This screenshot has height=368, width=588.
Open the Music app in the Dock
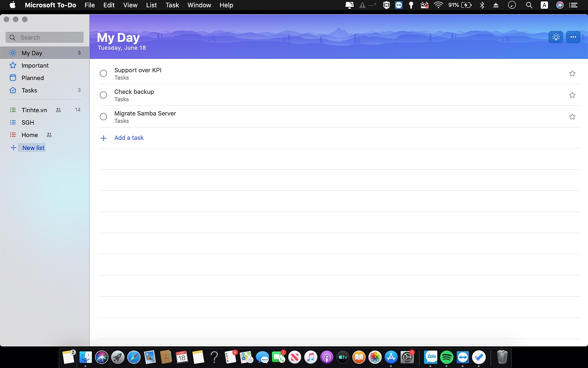[x=311, y=357]
